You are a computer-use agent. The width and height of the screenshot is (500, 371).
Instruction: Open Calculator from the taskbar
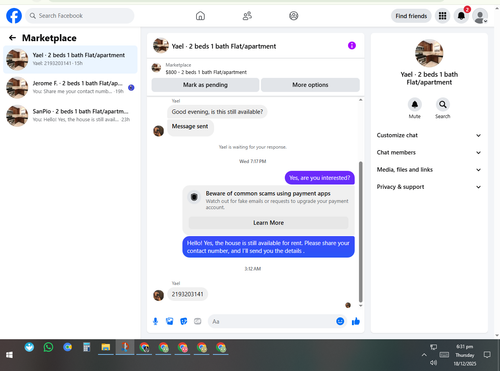point(87,348)
